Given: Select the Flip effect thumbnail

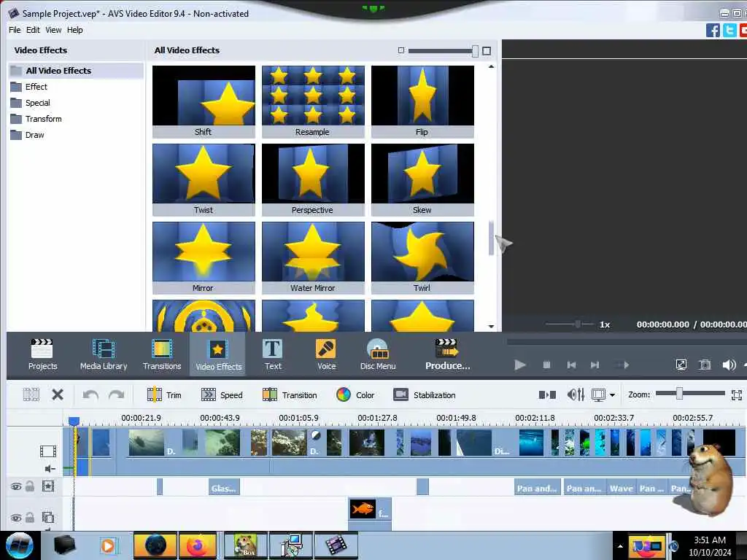Looking at the screenshot, I should click(x=422, y=101).
